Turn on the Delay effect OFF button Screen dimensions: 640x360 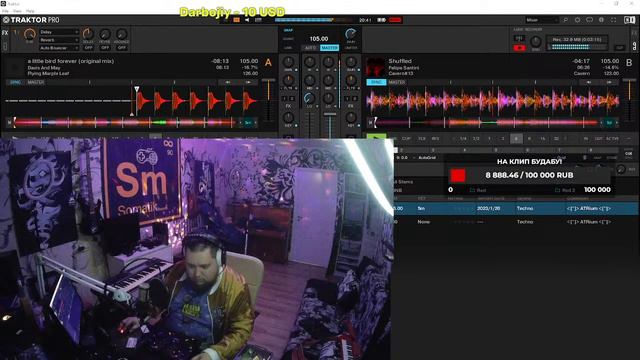click(88, 48)
